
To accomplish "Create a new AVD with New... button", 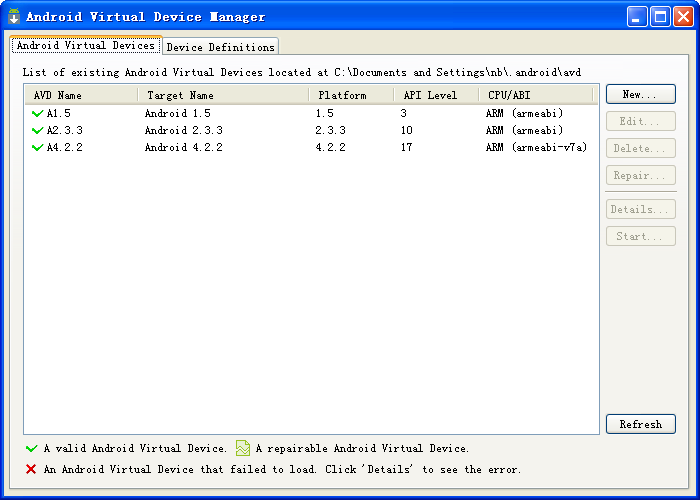I will click(x=641, y=94).
